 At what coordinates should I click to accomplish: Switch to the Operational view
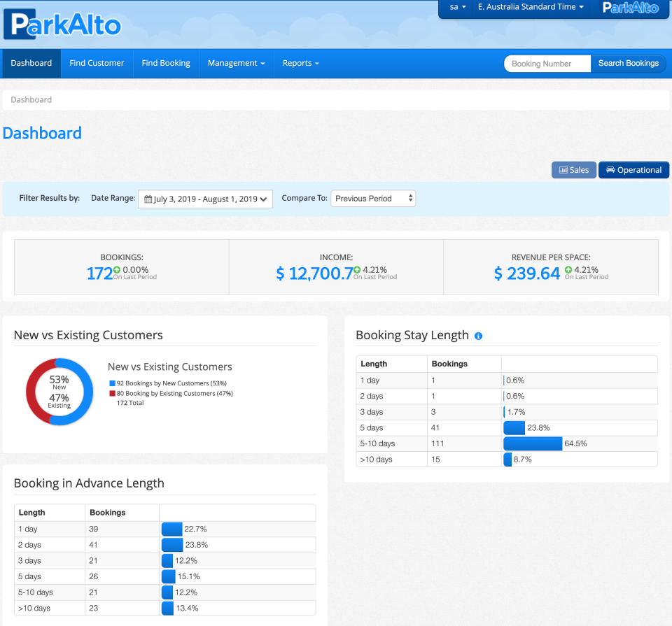pyautogui.click(x=633, y=170)
